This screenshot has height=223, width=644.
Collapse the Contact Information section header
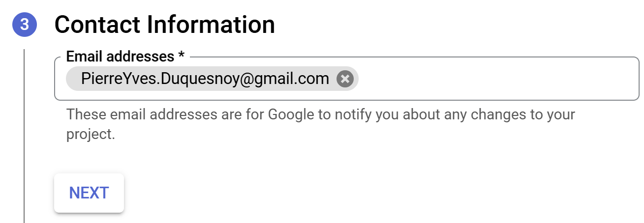[x=164, y=25]
